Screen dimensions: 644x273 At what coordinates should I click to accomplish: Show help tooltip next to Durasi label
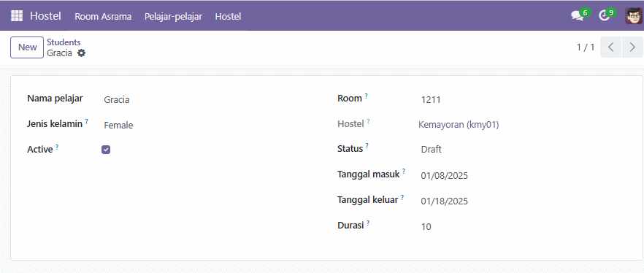coord(368,223)
